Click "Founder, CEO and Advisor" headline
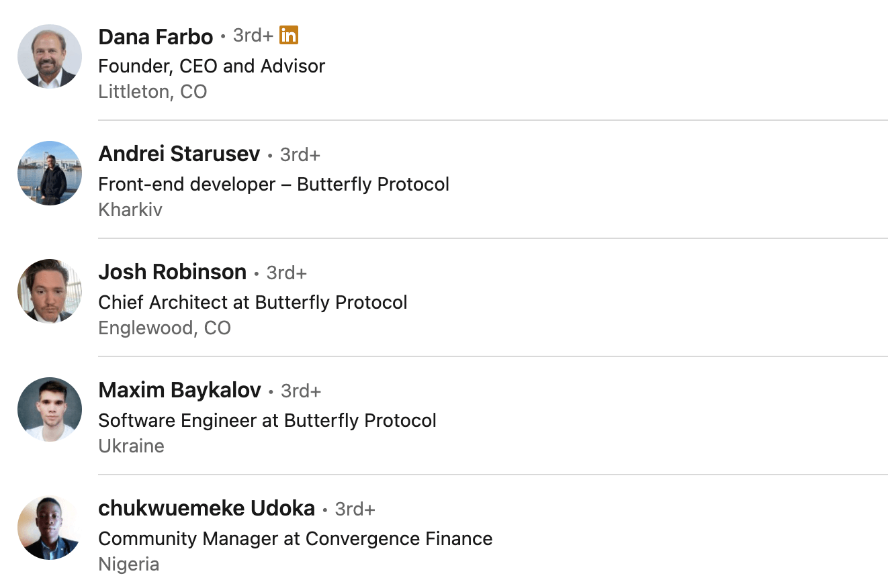Screen dimensions: 888x588 (x=212, y=66)
